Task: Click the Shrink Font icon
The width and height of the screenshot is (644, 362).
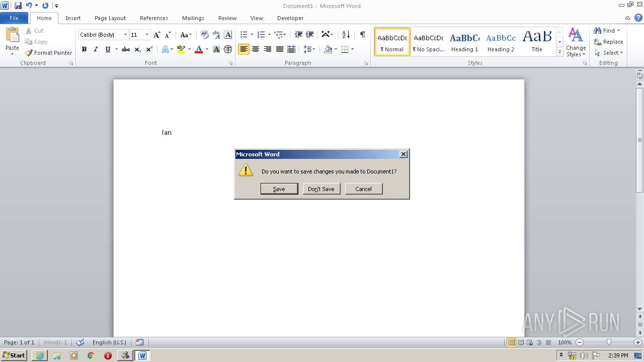Action: tap(168, 35)
